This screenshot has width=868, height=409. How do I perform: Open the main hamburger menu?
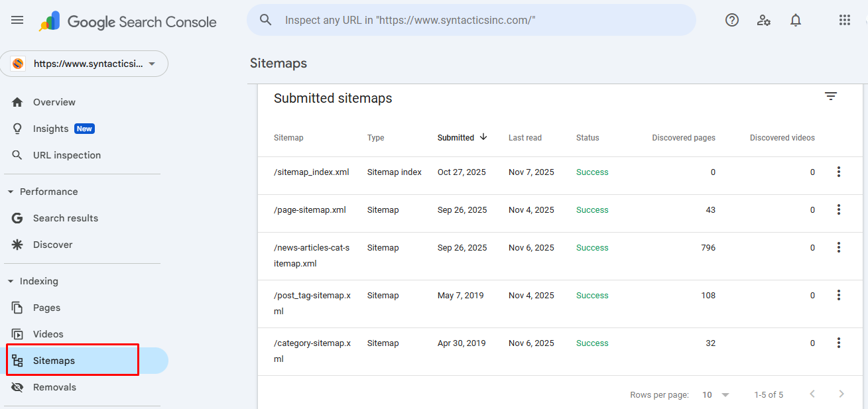pyautogui.click(x=17, y=20)
